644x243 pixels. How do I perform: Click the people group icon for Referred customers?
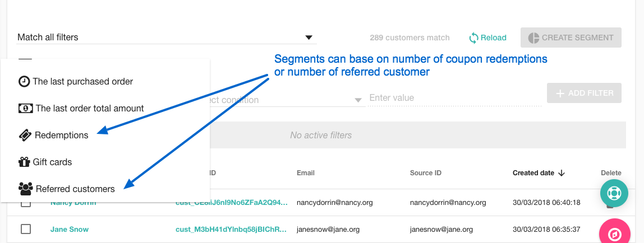point(26,189)
